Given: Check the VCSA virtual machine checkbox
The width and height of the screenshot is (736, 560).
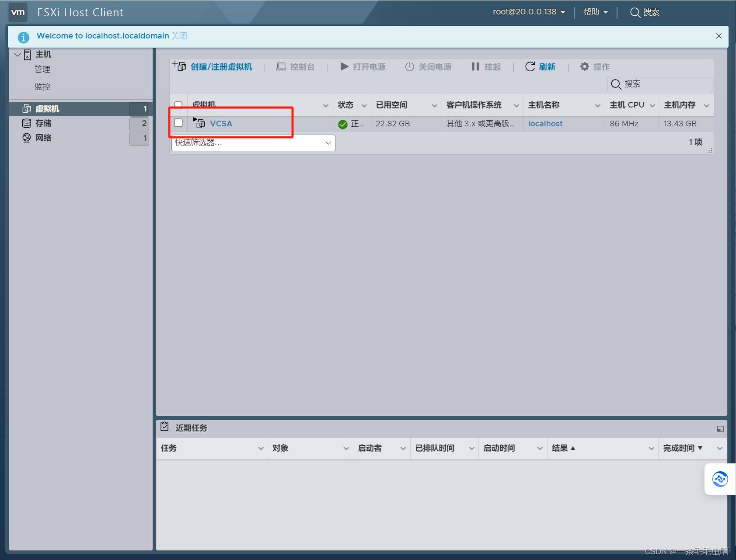Looking at the screenshot, I should pos(178,123).
